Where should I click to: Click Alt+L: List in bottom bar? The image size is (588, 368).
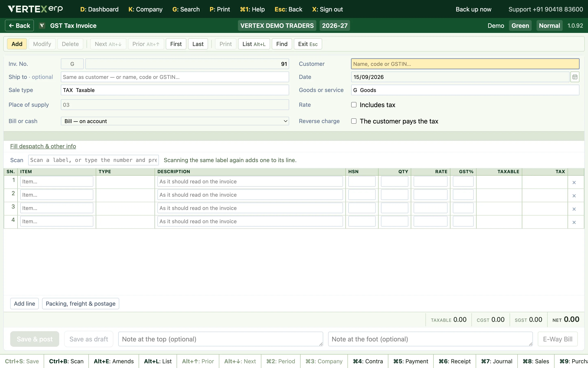[158, 361]
